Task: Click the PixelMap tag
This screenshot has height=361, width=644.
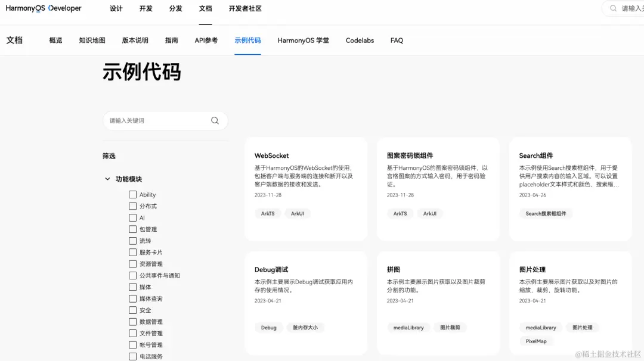Action: (536, 341)
